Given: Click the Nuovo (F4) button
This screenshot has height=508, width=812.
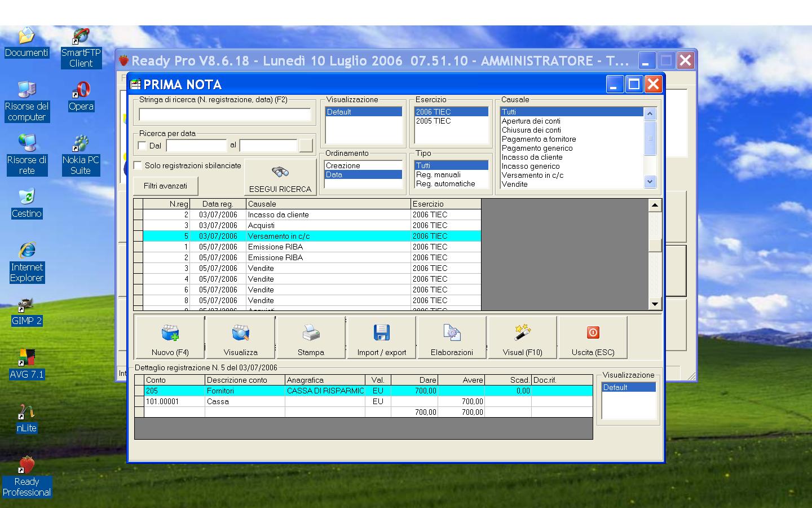Looking at the screenshot, I should (x=170, y=338).
